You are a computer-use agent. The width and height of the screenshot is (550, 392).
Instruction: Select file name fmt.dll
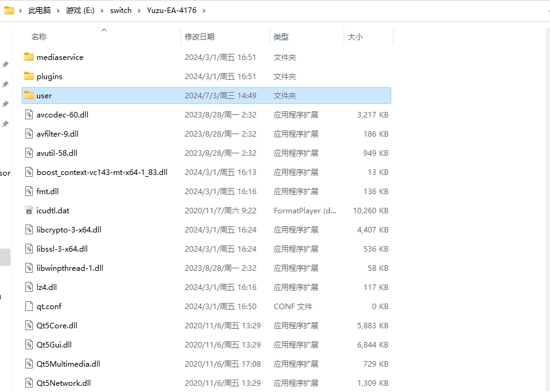coord(48,191)
